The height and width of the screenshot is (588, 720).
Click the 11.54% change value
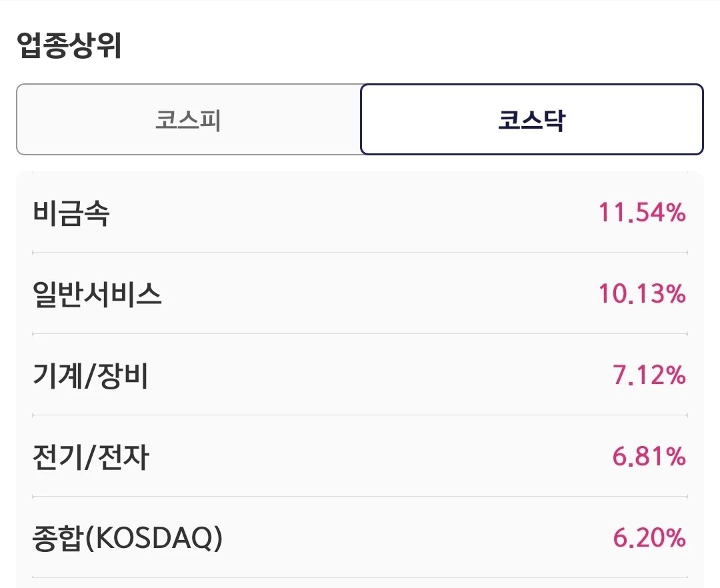point(642,213)
